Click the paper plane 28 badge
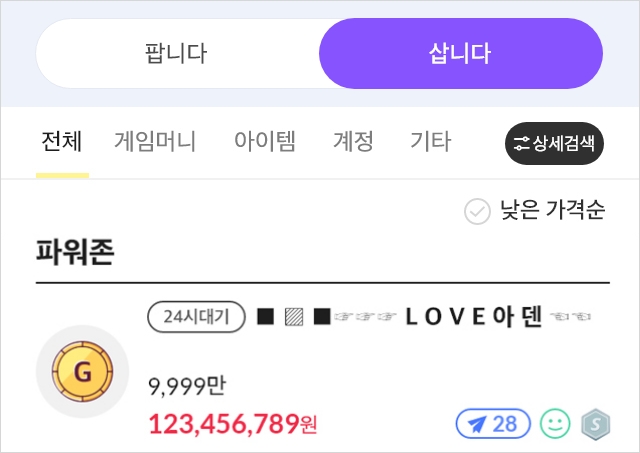The width and height of the screenshot is (640, 453). click(493, 424)
